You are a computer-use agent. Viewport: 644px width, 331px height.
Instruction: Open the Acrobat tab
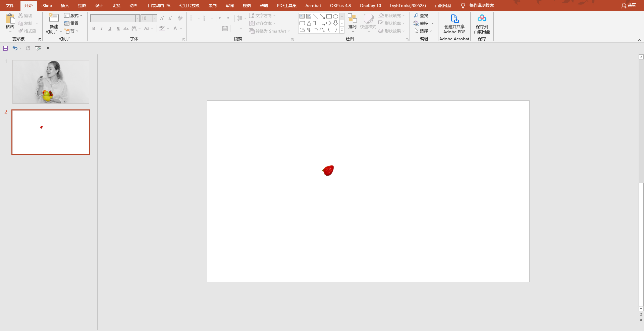click(x=313, y=5)
